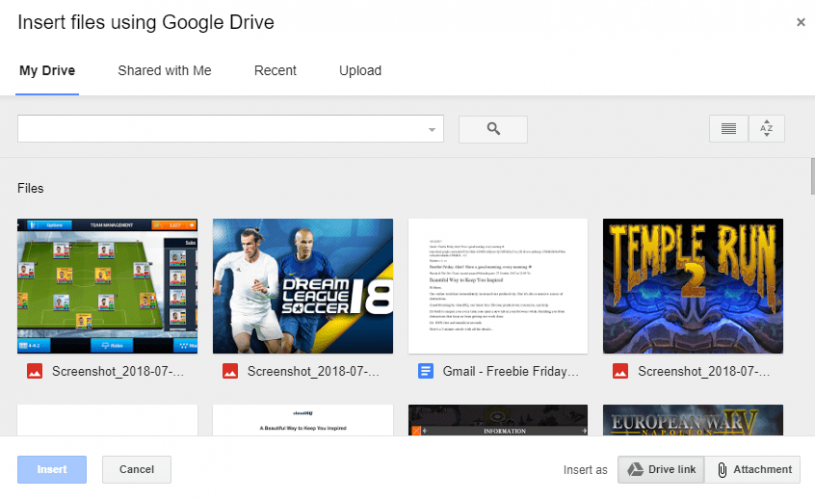Switch to Shared with Me tab
This screenshot has height=500, width=815.
pyautogui.click(x=164, y=71)
